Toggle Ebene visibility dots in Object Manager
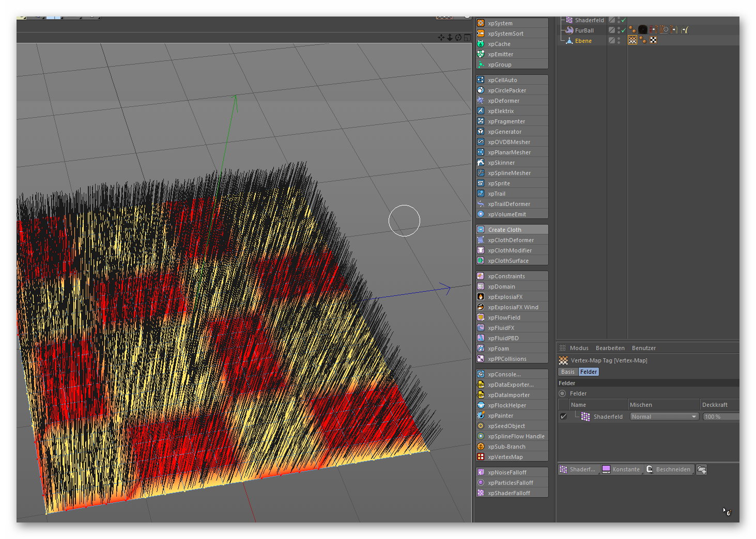 point(619,40)
